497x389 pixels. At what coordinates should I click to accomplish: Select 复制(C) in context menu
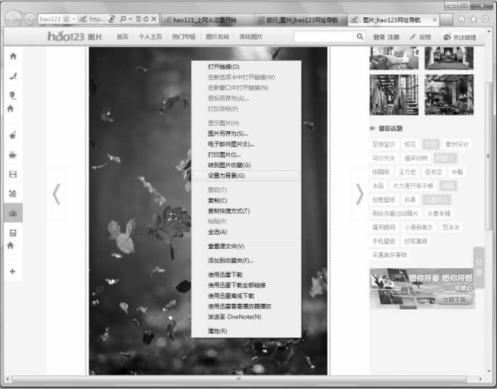[247, 200]
